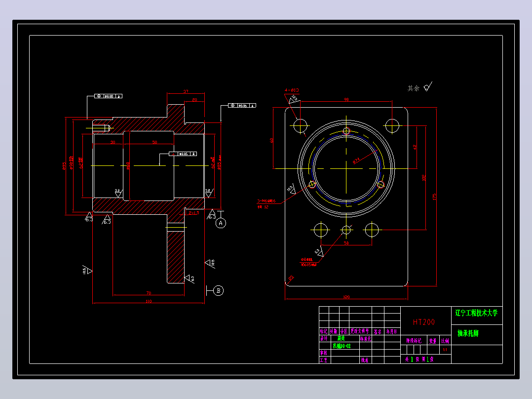Viewport: 532px width, 399px height.
Task: Click the 2×1.5 groove dimension
Action: pyautogui.click(x=194, y=213)
